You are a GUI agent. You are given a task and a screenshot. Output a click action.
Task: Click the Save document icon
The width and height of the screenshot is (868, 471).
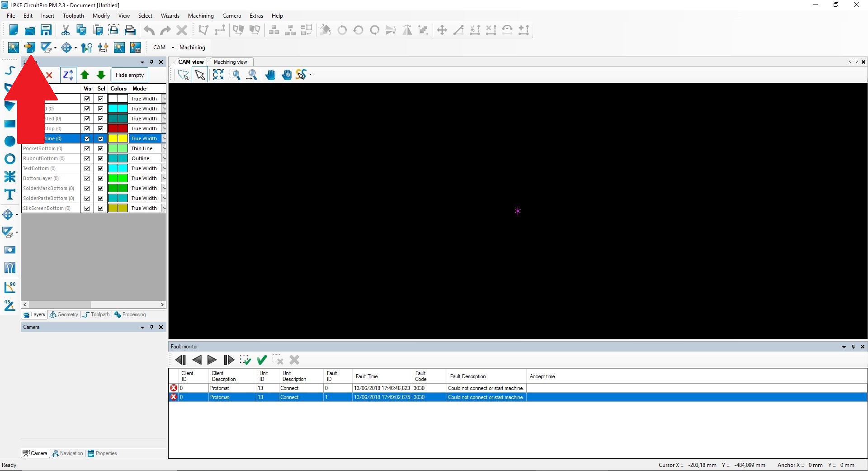tap(46, 30)
